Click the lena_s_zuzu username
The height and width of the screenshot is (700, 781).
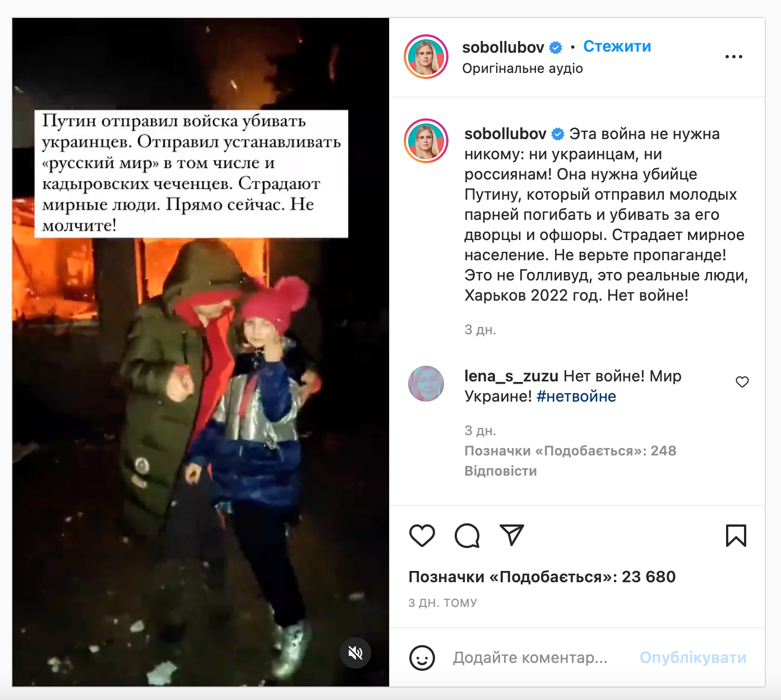pos(511,376)
